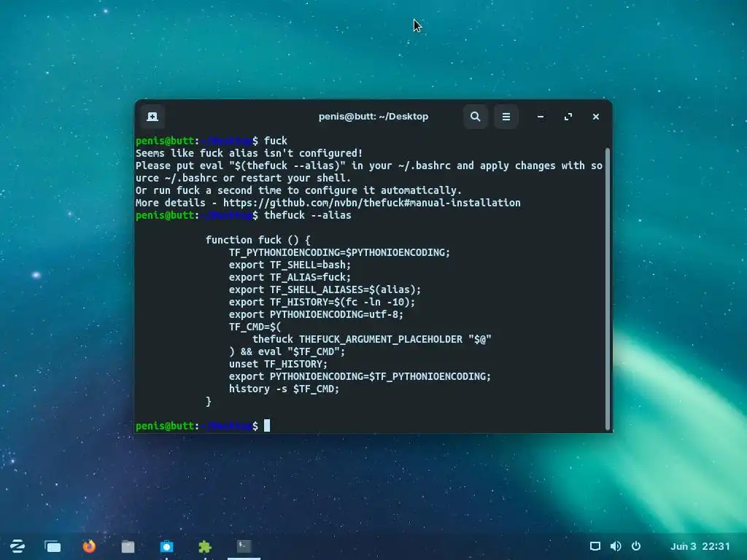Open the thefuck GitHub manual-installation link

371,203
